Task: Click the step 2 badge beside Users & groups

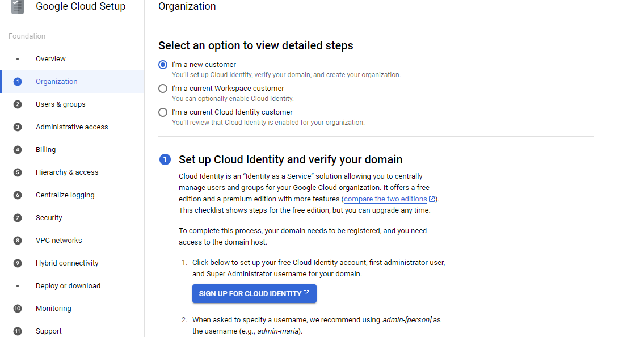Action: 18,104
